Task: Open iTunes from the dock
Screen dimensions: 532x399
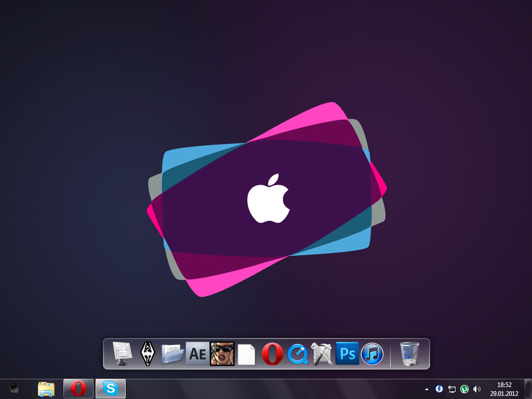Action: click(x=372, y=354)
